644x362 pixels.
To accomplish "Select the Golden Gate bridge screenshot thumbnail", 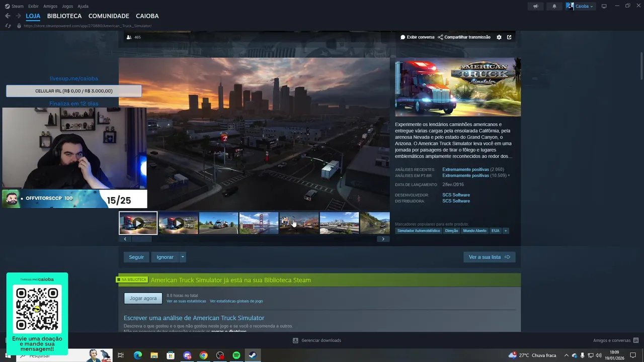I will 259,223.
